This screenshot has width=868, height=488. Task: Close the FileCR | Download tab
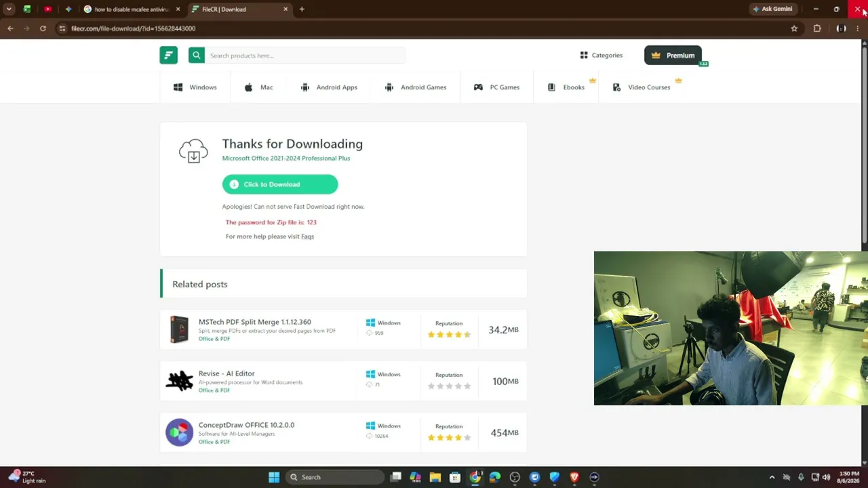pyautogui.click(x=285, y=9)
